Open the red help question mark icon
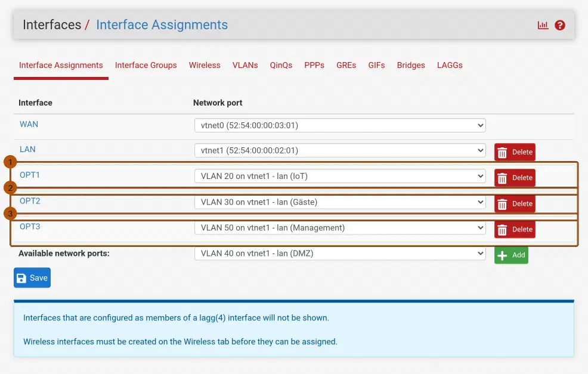 [x=560, y=25]
